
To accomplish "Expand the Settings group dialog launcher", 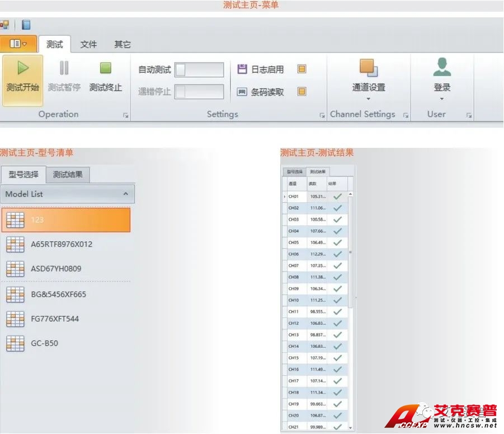I will pos(322,115).
